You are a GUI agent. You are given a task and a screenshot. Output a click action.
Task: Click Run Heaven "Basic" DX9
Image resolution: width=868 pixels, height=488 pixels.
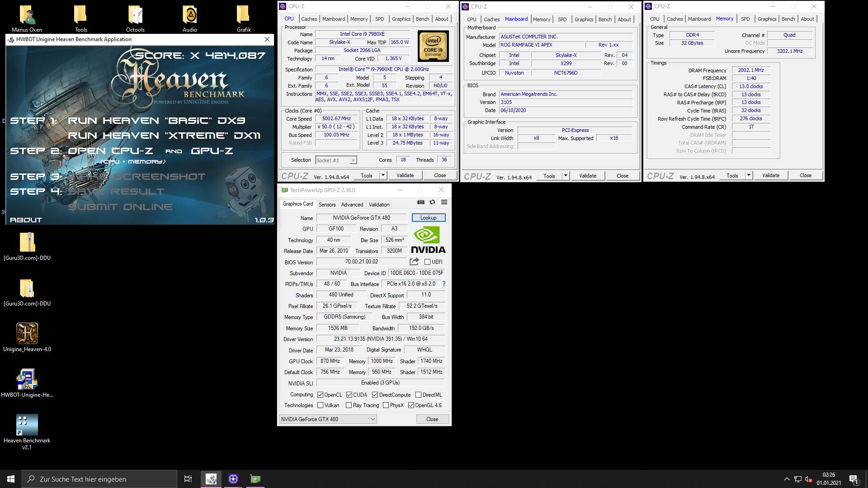[x=156, y=121]
